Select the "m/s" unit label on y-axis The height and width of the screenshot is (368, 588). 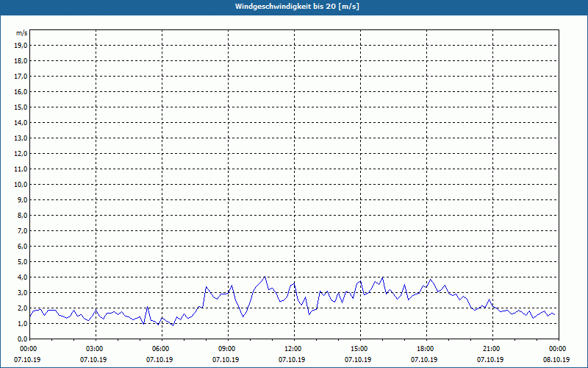22,33
